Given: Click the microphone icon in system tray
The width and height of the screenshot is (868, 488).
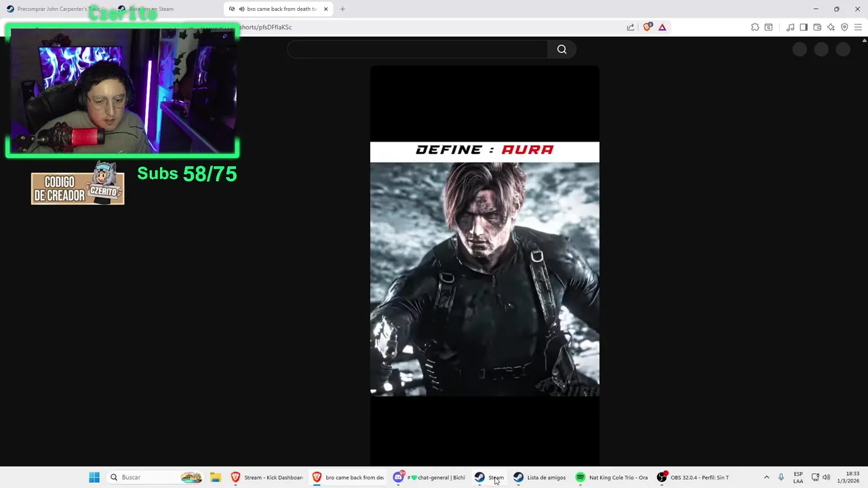Looking at the screenshot, I should point(781,477).
